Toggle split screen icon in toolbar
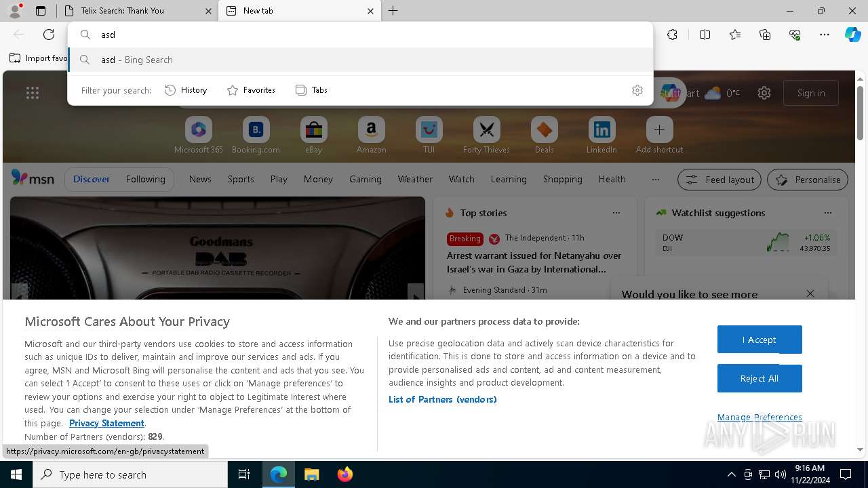The image size is (868, 488). [x=705, y=35]
